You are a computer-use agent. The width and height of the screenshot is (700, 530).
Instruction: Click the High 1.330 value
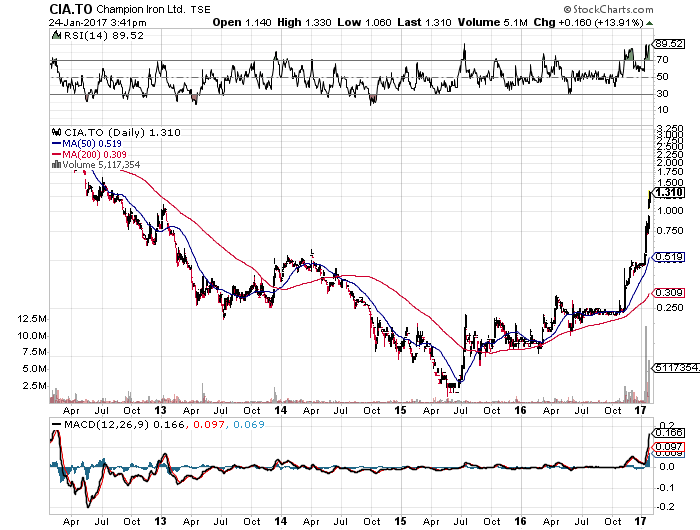point(304,22)
